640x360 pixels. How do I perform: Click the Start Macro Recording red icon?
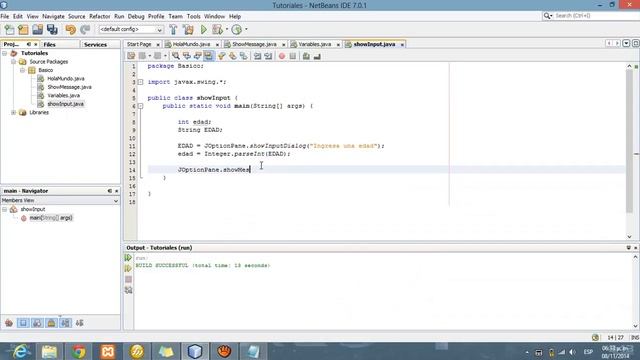(x=282, y=56)
